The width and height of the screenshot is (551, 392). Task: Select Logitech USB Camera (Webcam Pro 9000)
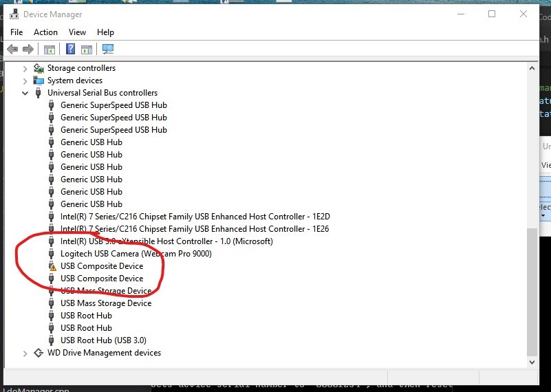136,254
